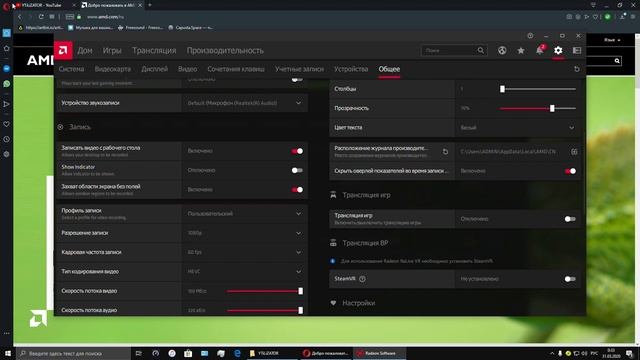This screenshot has width=640, height=360.
Task: Toggle hide overlay during recording switch
Action: pos(570,171)
